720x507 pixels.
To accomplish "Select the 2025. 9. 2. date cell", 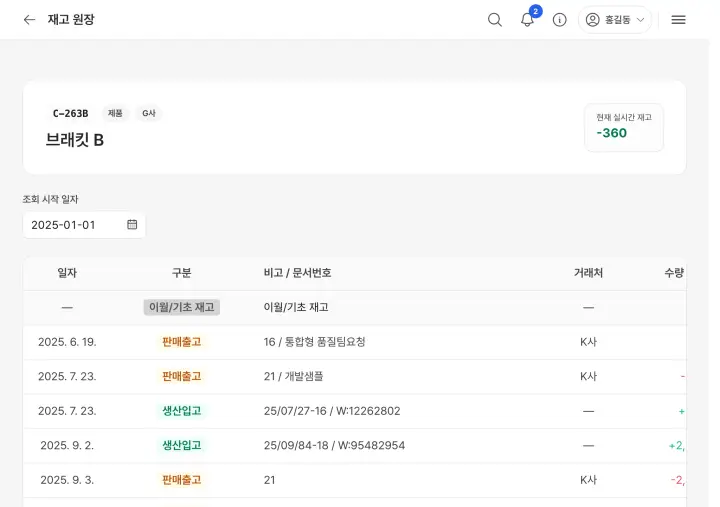I will pos(67,445).
